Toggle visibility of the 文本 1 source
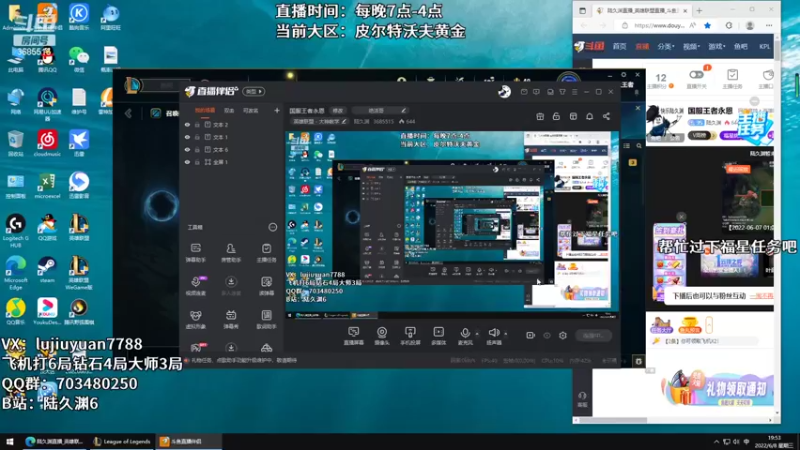Image resolution: width=800 pixels, height=450 pixels. 187,137
